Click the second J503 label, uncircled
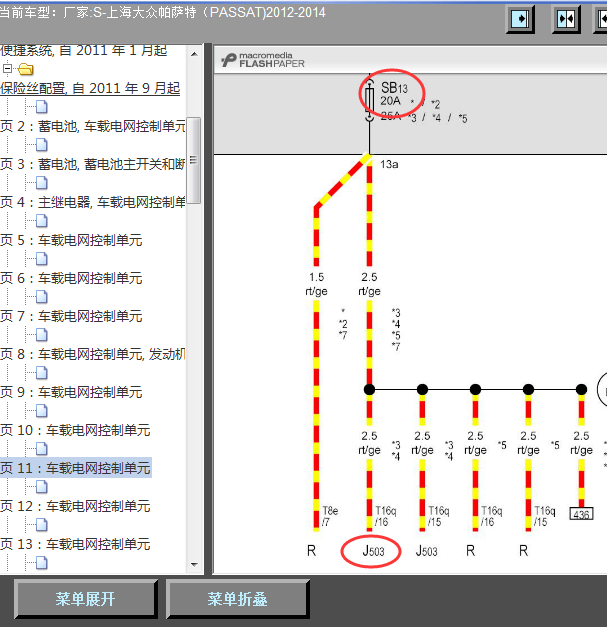 click(426, 551)
